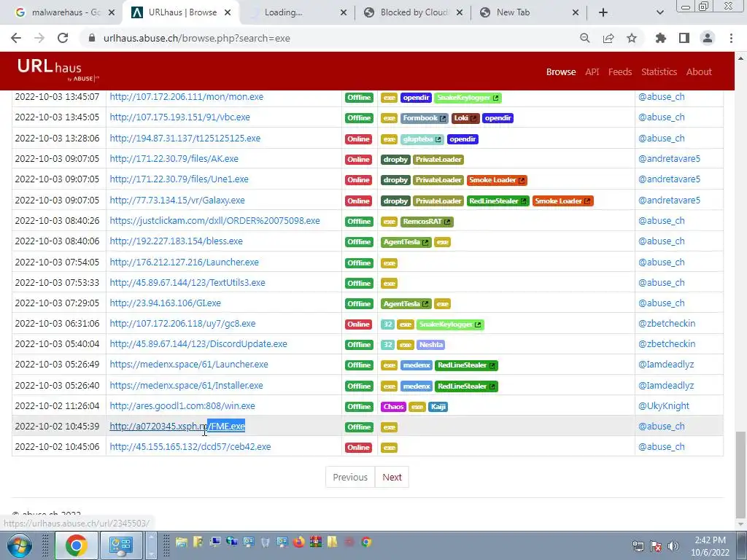This screenshot has width=747, height=560.
Task: Open the mon/mon.exe URL entry
Action: pos(186,97)
